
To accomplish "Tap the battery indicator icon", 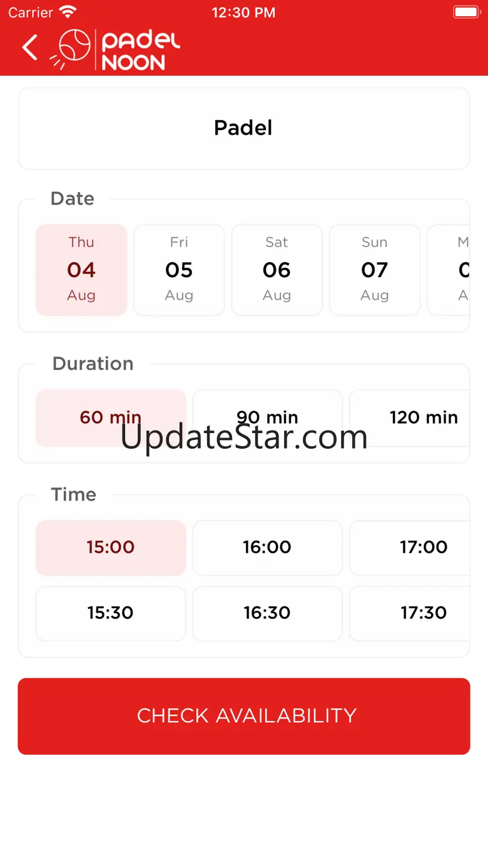I will pyautogui.click(x=465, y=12).
